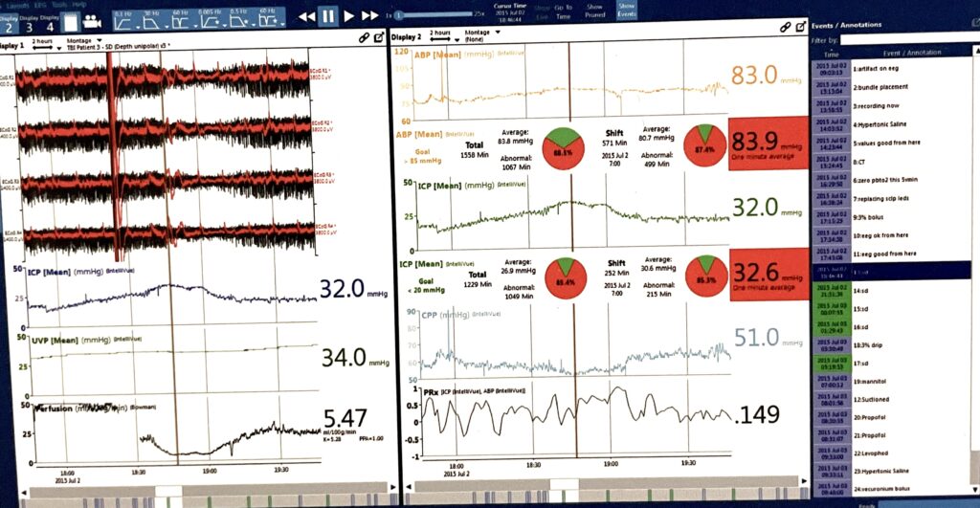Select the '18:3% drip' event
This screenshot has height=508, width=980.
coord(892,345)
